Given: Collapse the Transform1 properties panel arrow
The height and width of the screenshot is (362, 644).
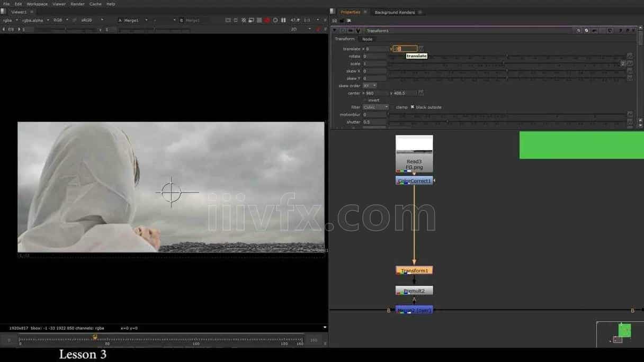Looking at the screenshot, I should point(334,31).
